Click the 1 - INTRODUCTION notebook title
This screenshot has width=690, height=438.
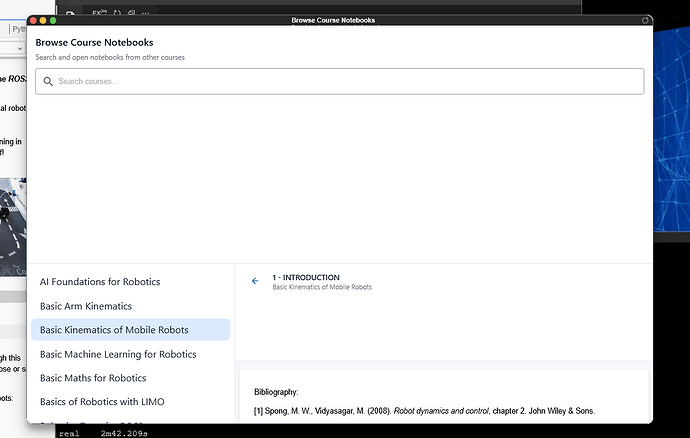(x=306, y=277)
